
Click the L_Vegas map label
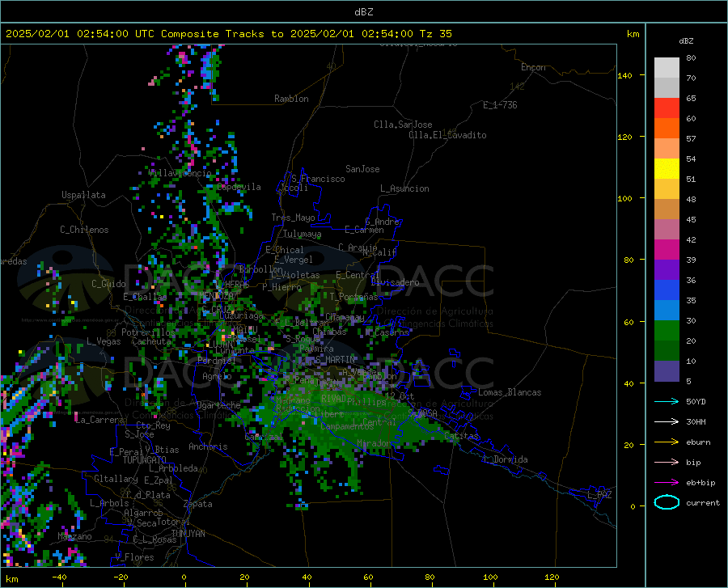tap(104, 341)
